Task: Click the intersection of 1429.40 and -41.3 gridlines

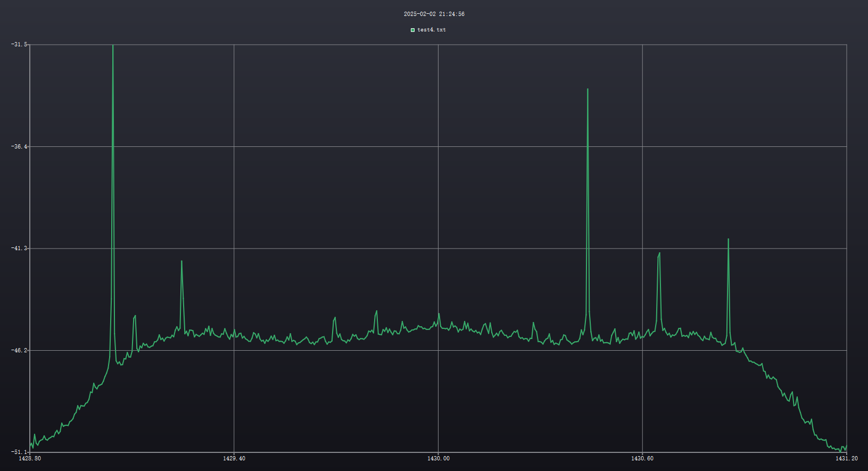Action: tap(234, 248)
